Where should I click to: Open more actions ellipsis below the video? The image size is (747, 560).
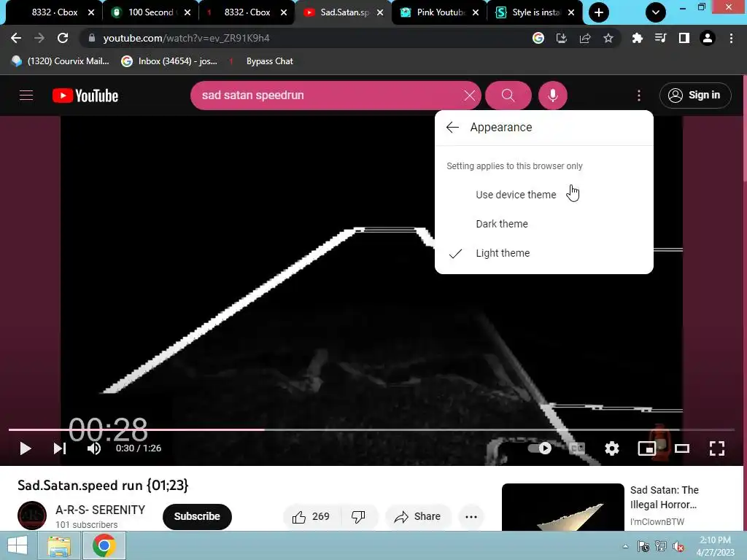point(471,517)
